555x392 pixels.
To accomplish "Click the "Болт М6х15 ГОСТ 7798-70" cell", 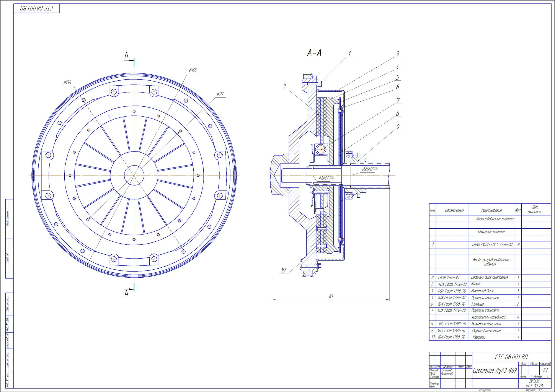I will pos(492,244).
